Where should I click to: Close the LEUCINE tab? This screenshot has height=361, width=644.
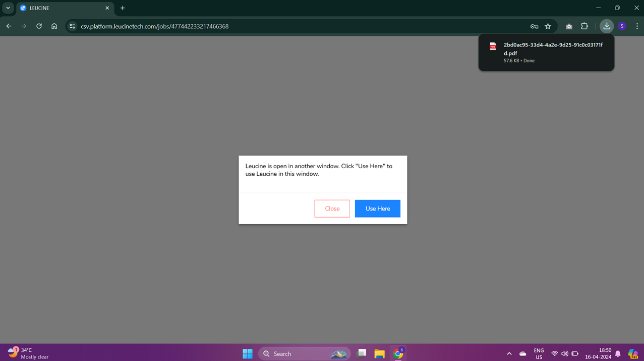(107, 8)
